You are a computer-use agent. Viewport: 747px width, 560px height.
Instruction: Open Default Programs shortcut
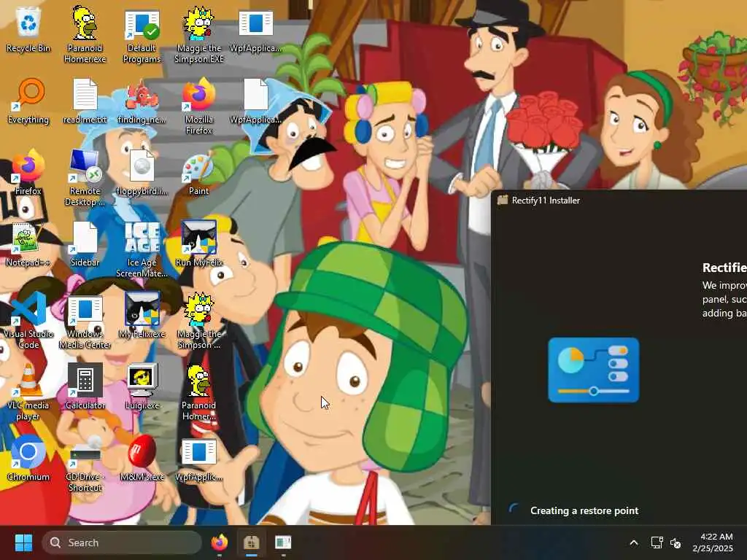[x=142, y=36]
